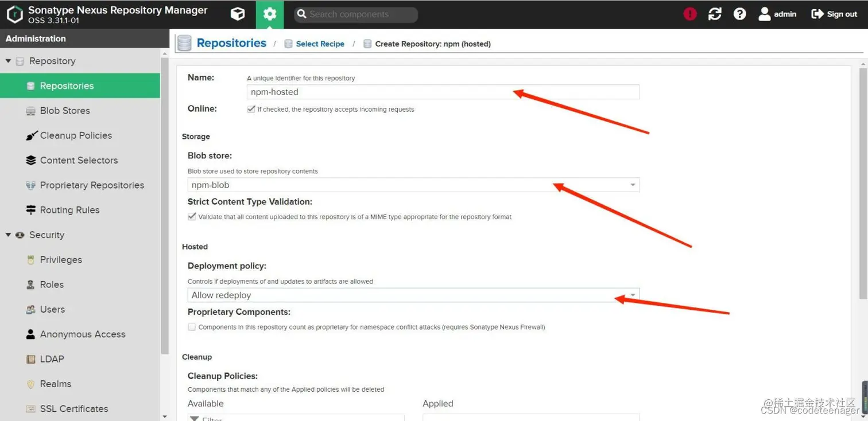This screenshot has height=421, width=868.
Task: Click the Security eye icon
Action: pos(20,235)
